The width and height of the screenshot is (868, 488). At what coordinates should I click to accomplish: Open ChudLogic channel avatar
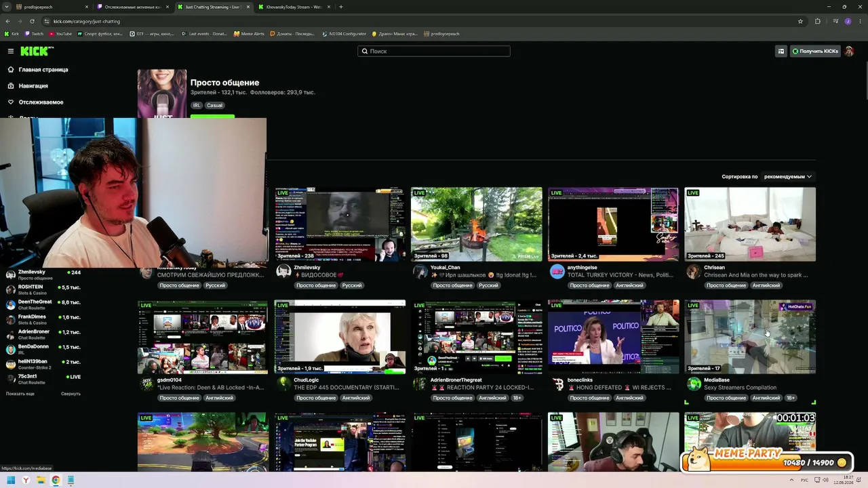(x=283, y=384)
